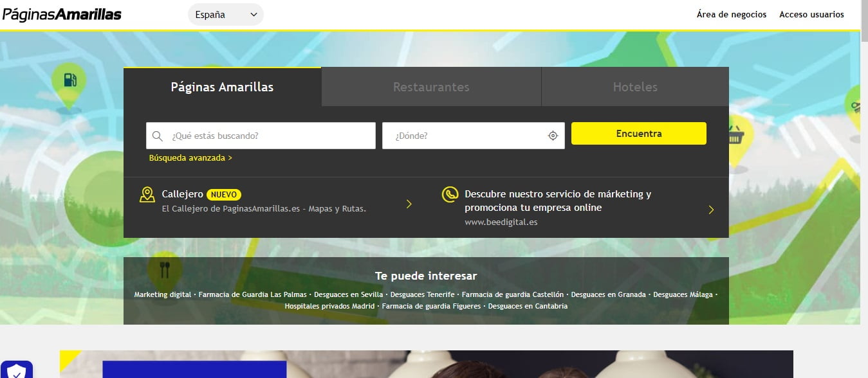Open Búsqueda avanzada

190,157
